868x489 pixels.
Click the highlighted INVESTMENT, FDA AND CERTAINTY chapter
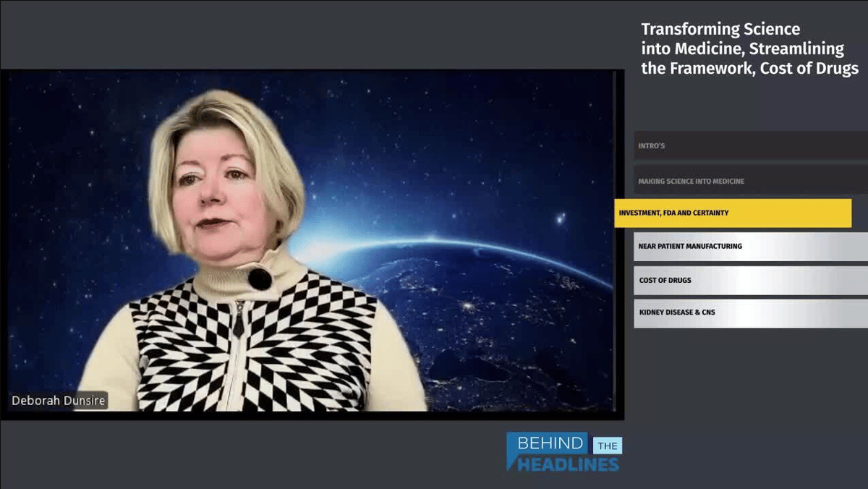(x=733, y=213)
